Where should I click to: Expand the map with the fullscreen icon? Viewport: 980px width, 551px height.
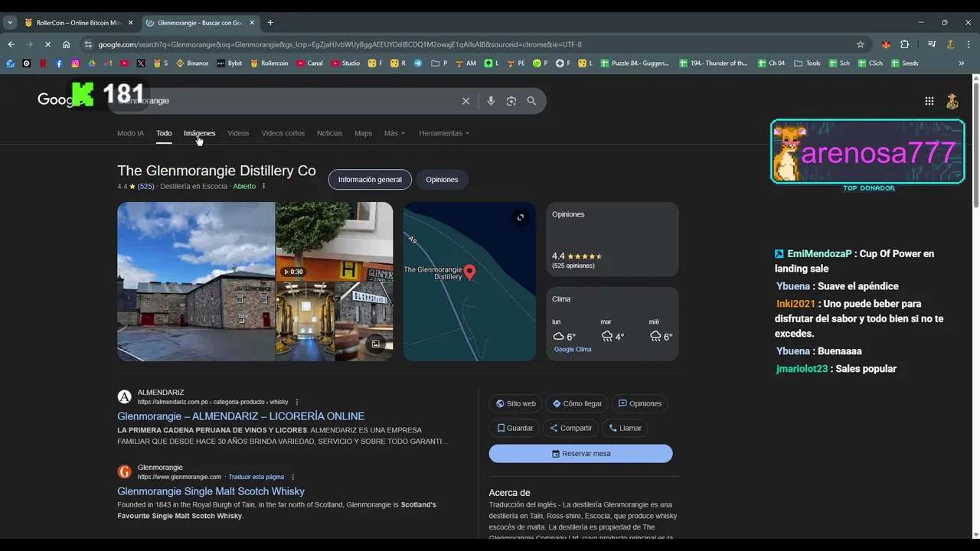521,217
